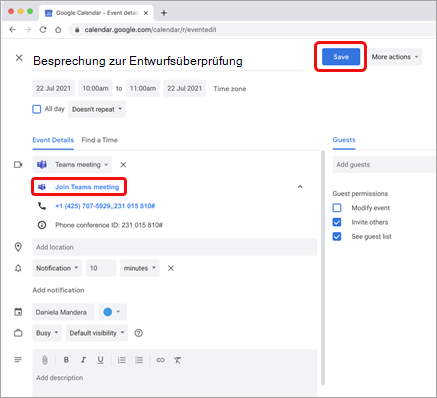This screenshot has height=398, width=437.
Task: Reload the page with the refresh icon
Action: [43, 30]
